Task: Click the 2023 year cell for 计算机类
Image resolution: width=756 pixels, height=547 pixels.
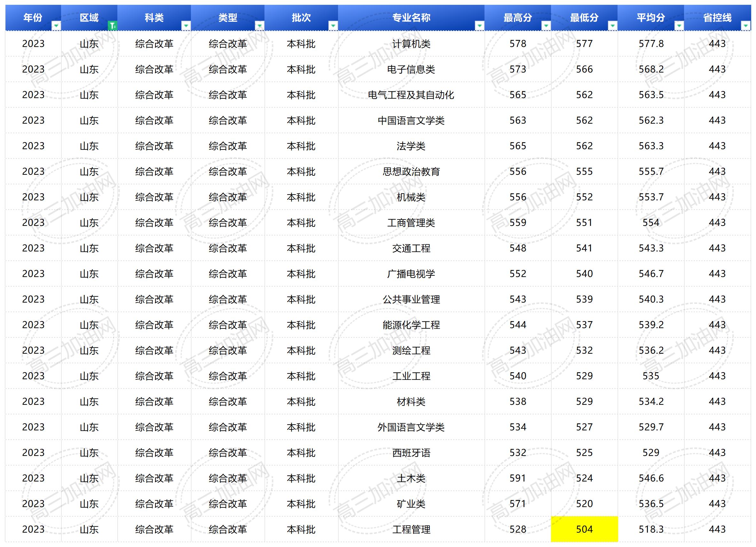Action: point(33,44)
